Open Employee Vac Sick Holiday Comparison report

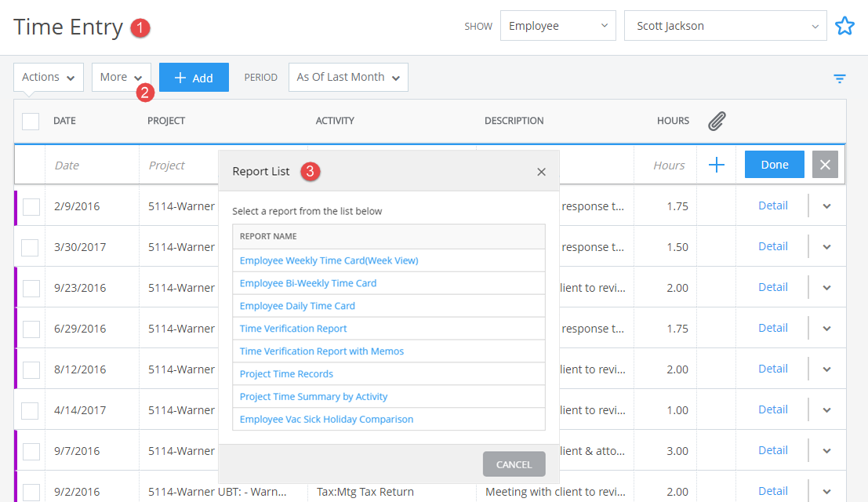pyautogui.click(x=326, y=419)
